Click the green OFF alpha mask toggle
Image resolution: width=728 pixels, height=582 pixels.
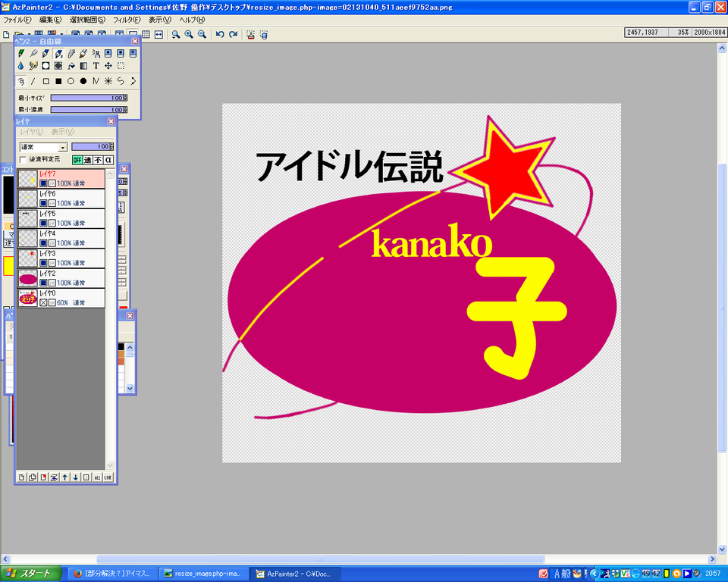click(77, 160)
